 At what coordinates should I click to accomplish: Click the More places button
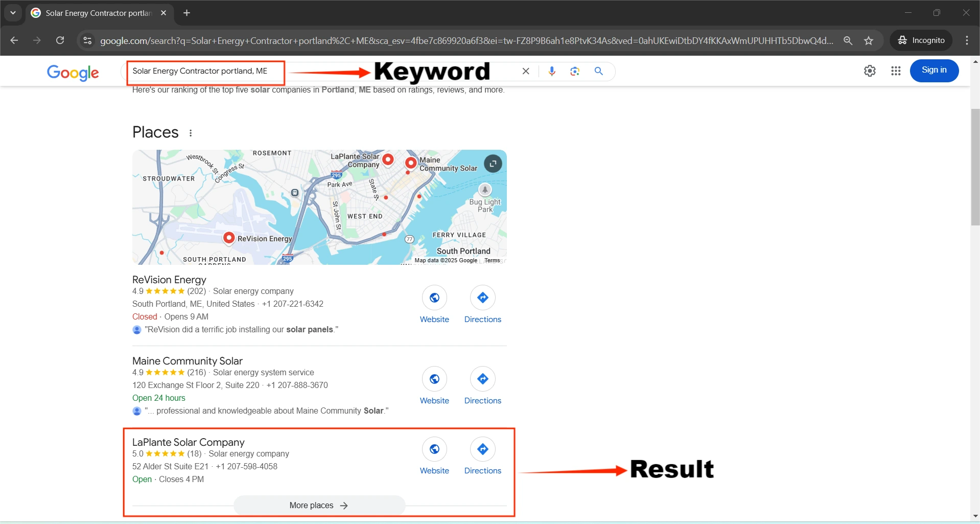coord(319,505)
